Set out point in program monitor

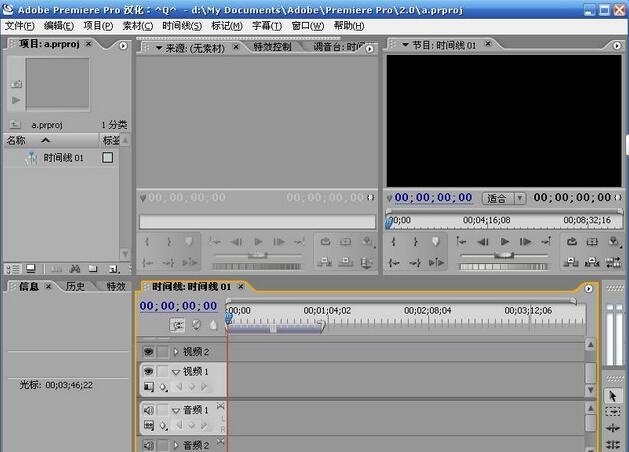(415, 241)
